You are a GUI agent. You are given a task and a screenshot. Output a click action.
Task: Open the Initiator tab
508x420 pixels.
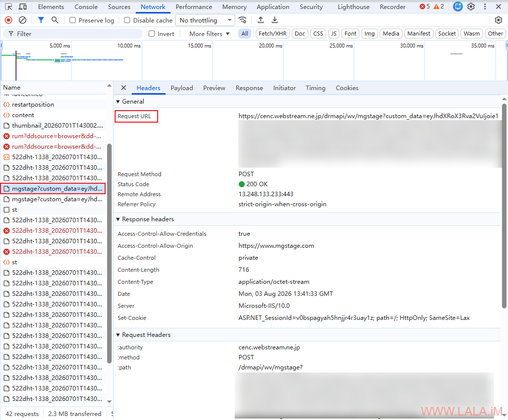pyautogui.click(x=284, y=88)
